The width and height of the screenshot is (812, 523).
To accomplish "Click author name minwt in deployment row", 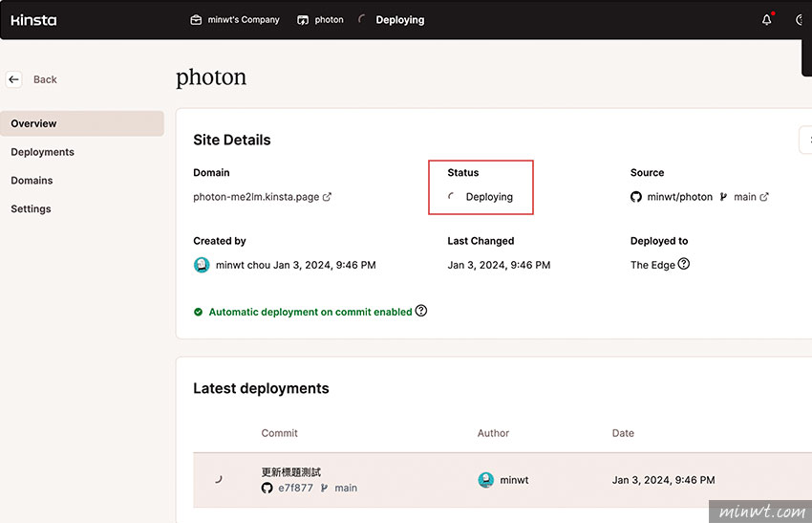I will (x=514, y=480).
